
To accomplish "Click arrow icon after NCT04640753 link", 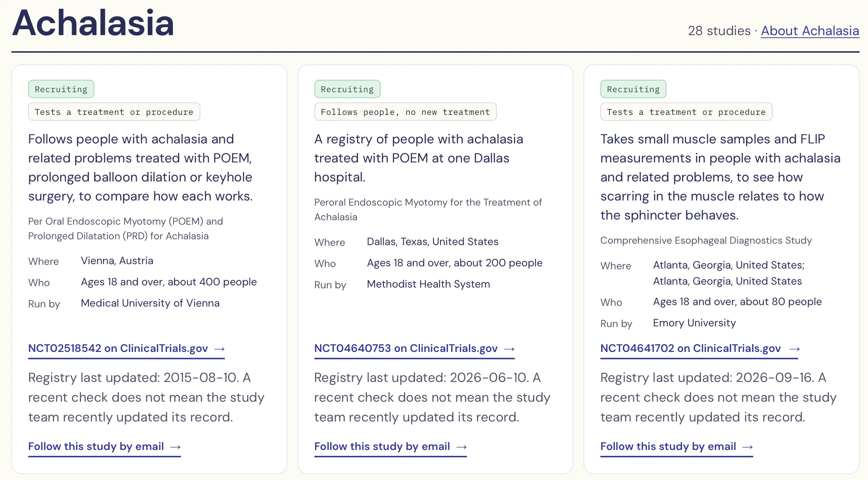I will click(509, 349).
